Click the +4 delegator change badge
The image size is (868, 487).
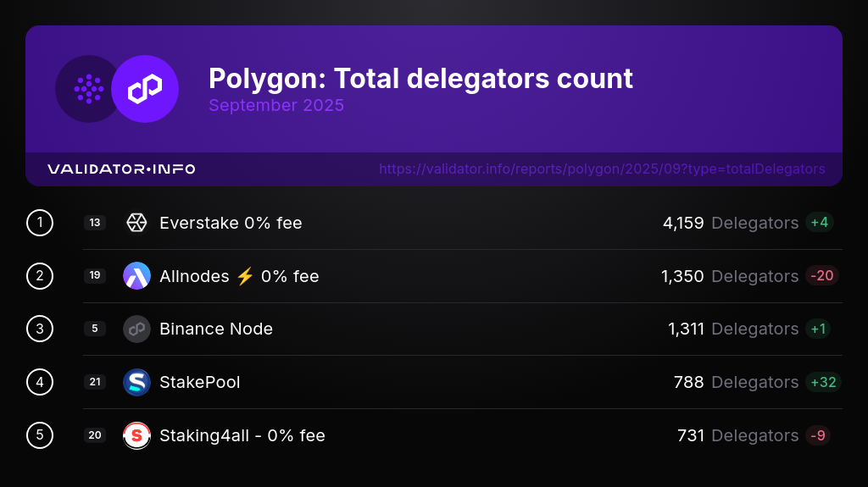click(x=820, y=223)
